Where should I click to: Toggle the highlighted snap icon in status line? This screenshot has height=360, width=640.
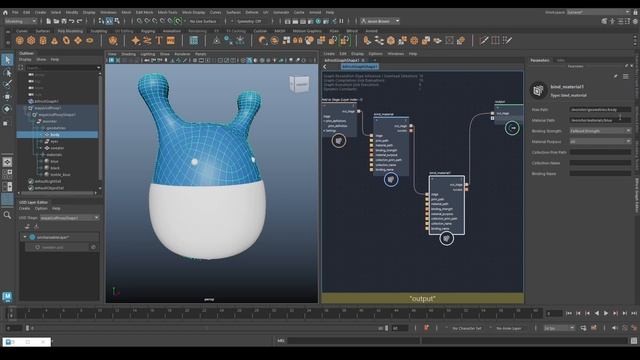109,21
